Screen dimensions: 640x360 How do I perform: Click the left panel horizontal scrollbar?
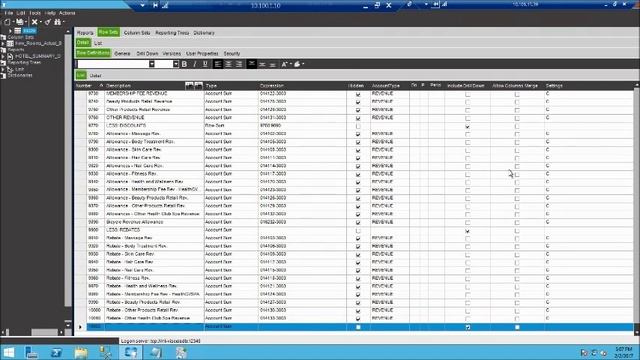click(x=44, y=332)
